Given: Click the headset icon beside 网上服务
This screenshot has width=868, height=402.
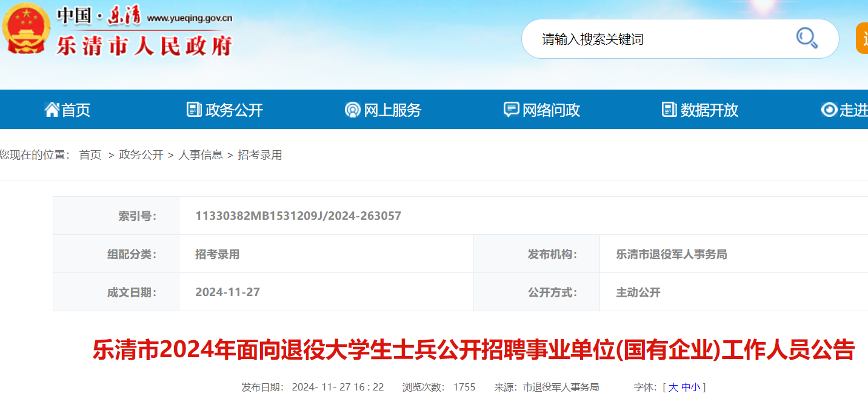Looking at the screenshot, I should 352,110.
